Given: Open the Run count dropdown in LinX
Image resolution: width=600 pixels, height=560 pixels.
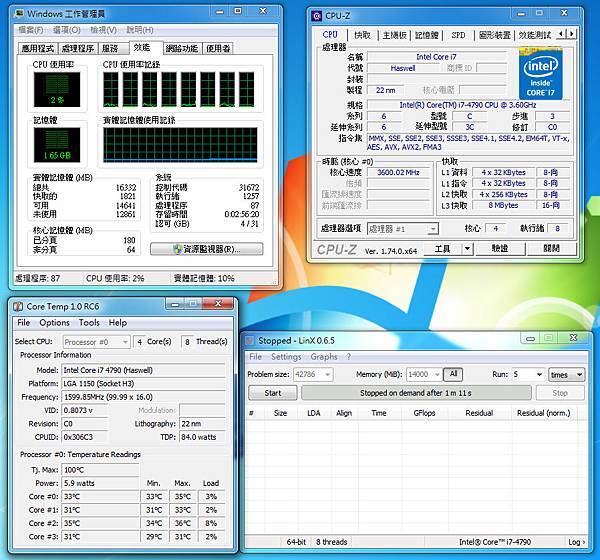Looking at the screenshot, I should [x=528, y=374].
